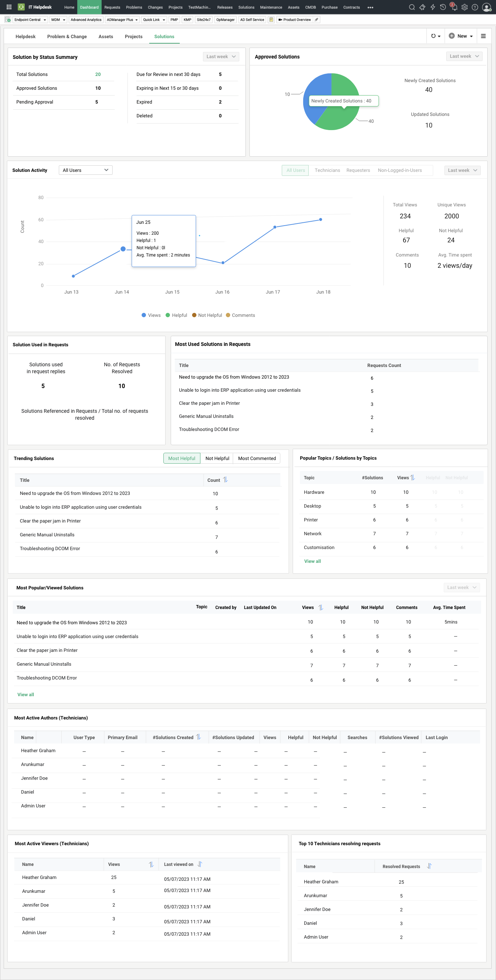Toggle the Views legend color dot
This screenshot has height=980, width=496.
coord(144,315)
